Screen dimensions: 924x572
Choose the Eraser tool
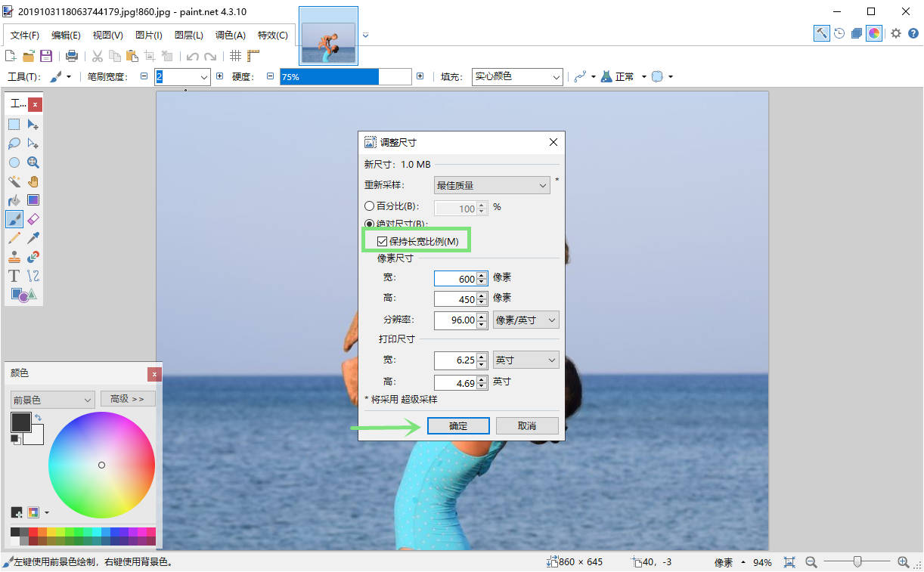click(33, 219)
